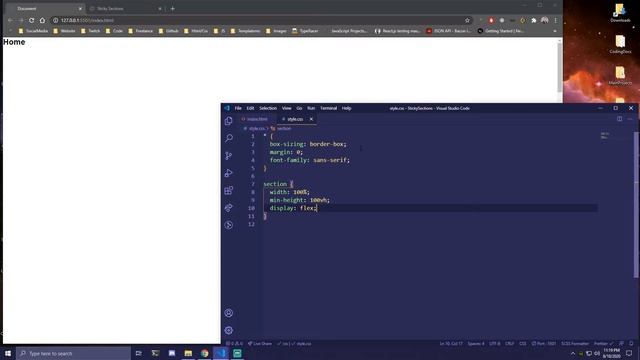Open the Manage gear in VS Code
The height and width of the screenshot is (360, 640).
click(229, 330)
